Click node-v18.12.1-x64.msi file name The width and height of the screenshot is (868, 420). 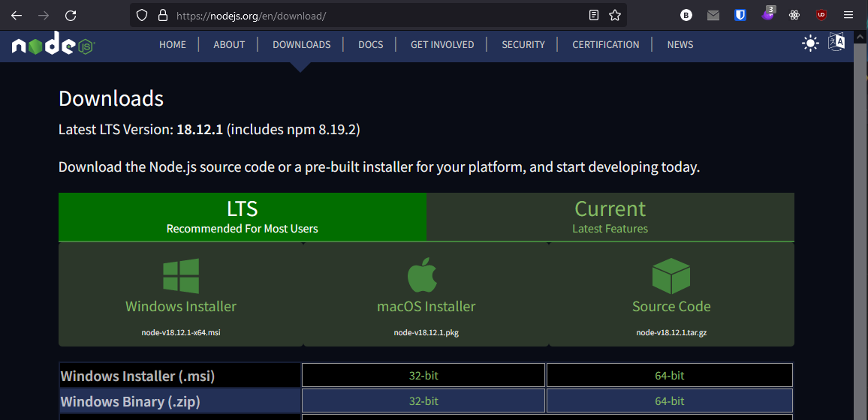pos(181,333)
